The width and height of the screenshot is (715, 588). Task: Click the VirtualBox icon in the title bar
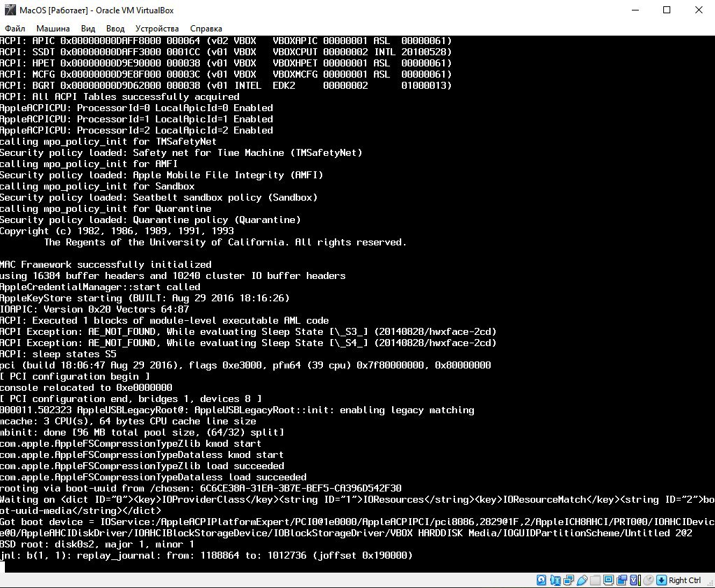coord(10,10)
